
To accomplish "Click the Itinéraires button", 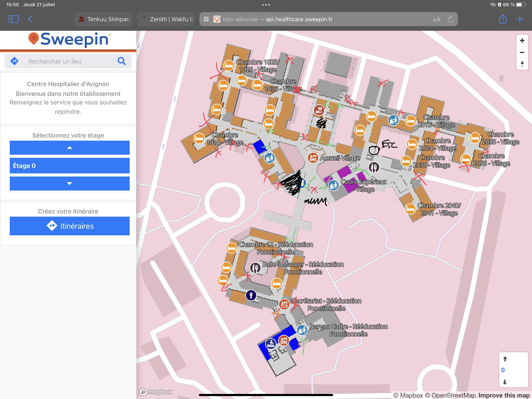I will click(x=70, y=226).
